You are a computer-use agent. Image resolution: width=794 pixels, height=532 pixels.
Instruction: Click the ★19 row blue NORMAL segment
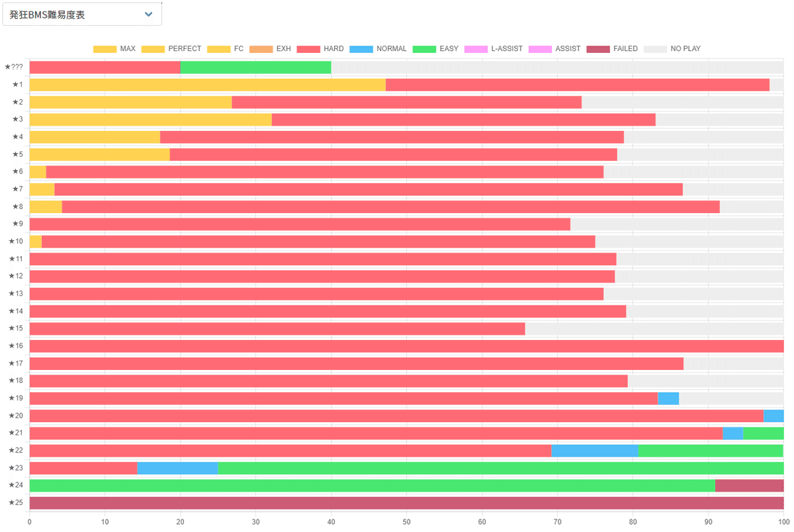(x=668, y=398)
